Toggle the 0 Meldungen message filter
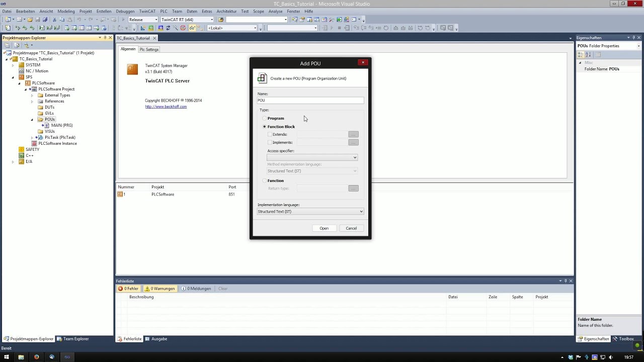The width and height of the screenshot is (644, 362). point(196,289)
